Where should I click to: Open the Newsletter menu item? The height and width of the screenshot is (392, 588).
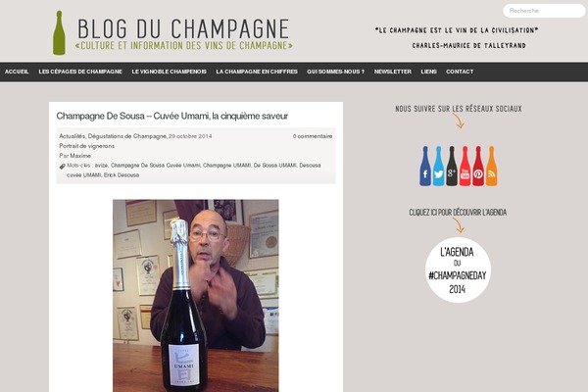point(393,72)
